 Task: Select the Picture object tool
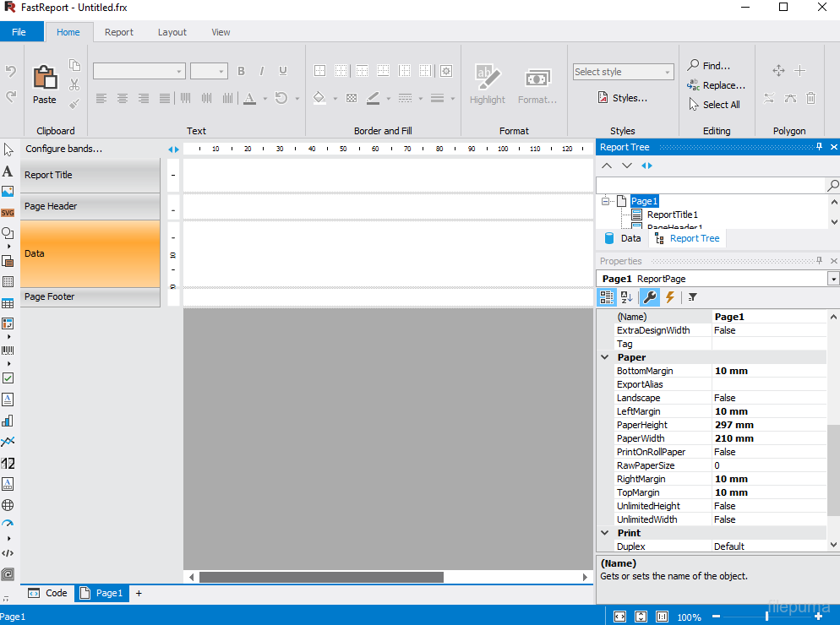pos(8,192)
